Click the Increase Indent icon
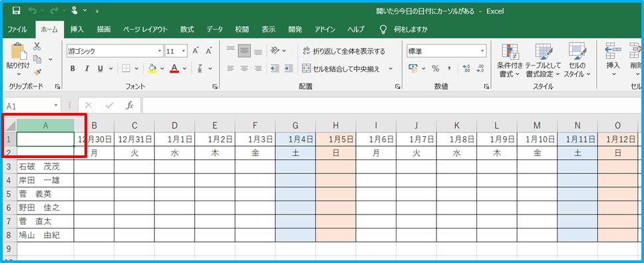Viewport: 644px width, 263px height. (289, 68)
